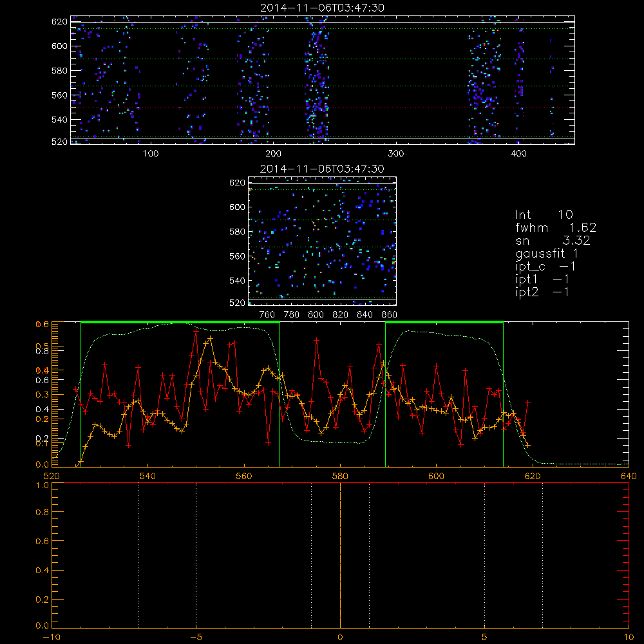Image resolution: width=644 pixels, height=644 pixels.
Task: Click the wide top detector image
Action: [323, 80]
